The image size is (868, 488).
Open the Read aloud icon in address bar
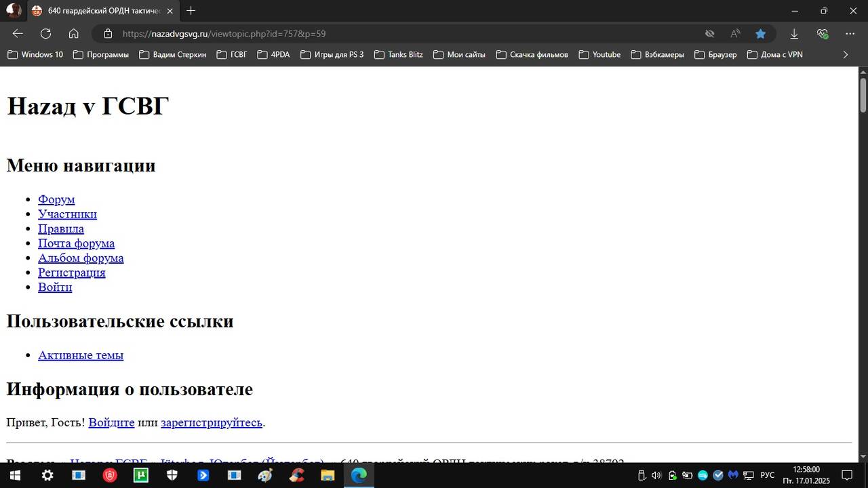[x=735, y=33]
